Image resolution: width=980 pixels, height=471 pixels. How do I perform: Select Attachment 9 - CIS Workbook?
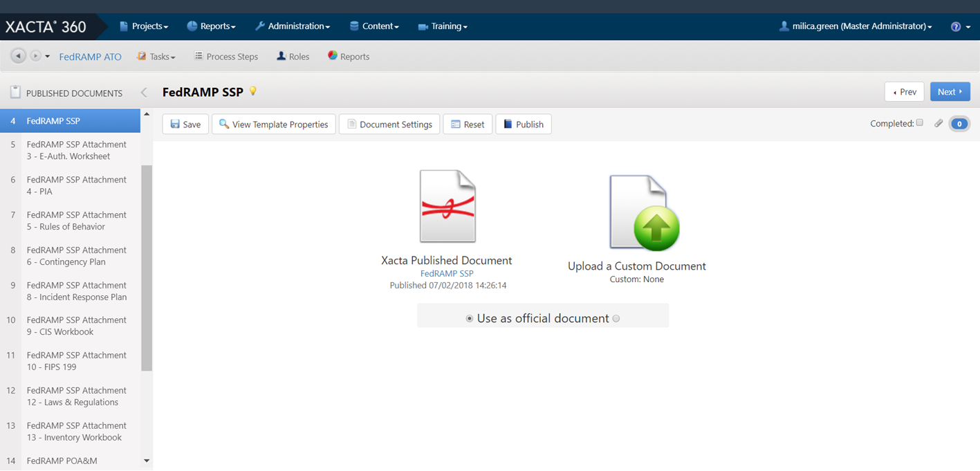click(70, 326)
